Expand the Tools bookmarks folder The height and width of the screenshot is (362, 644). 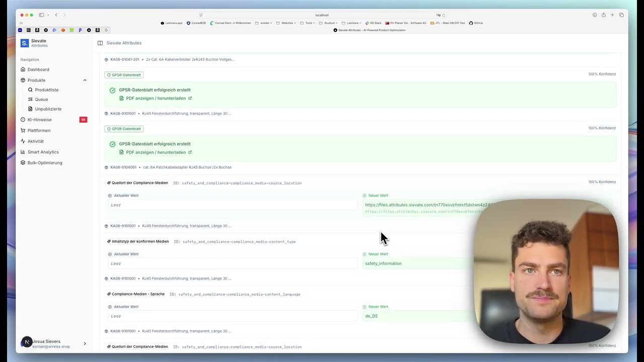pos(307,23)
